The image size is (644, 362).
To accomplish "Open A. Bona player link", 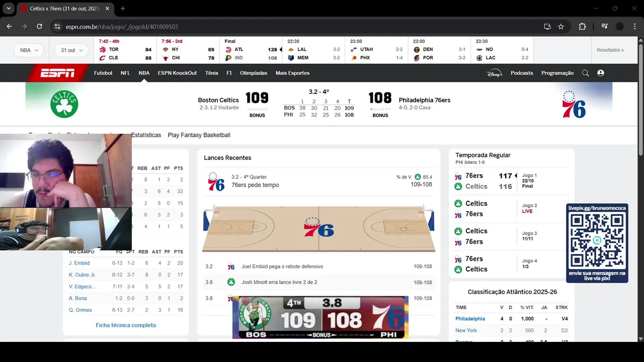I will tap(77, 298).
